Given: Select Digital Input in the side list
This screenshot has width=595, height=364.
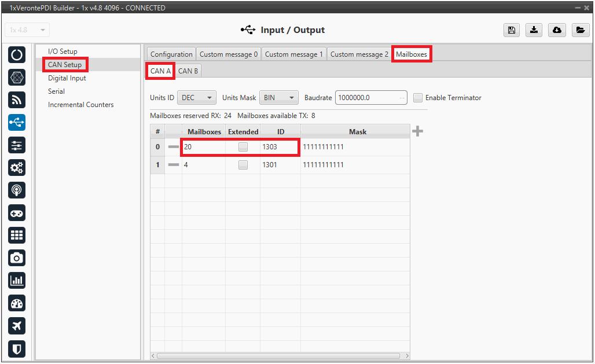Looking at the screenshot, I should click(67, 78).
